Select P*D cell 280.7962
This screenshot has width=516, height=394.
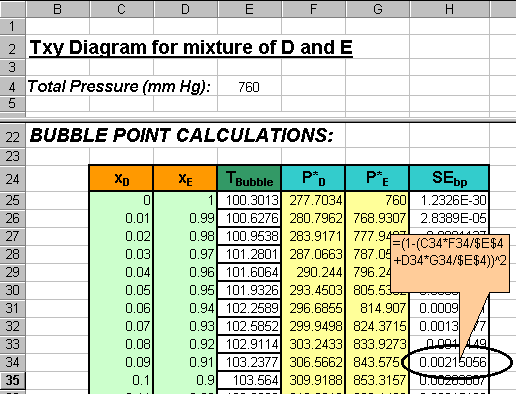click(x=313, y=218)
